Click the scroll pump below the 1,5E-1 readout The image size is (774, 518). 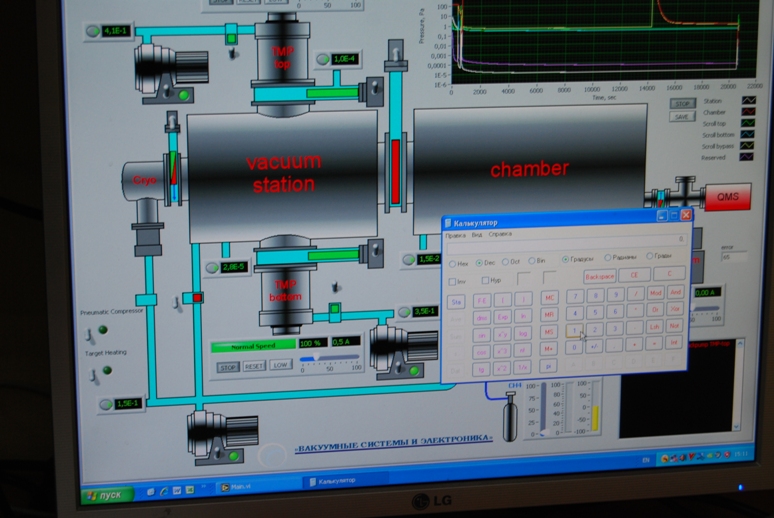(x=223, y=437)
